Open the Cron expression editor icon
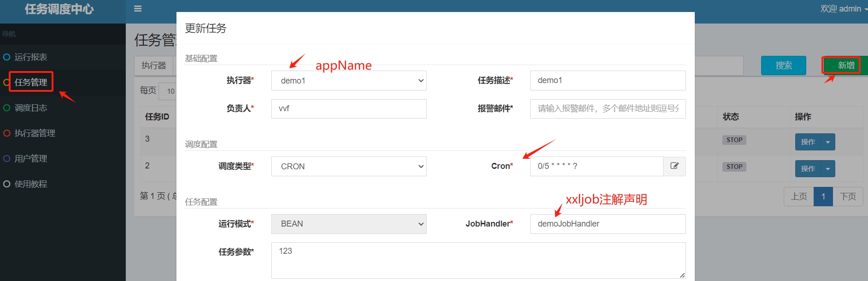This screenshot has width=868, height=281. tap(674, 166)
